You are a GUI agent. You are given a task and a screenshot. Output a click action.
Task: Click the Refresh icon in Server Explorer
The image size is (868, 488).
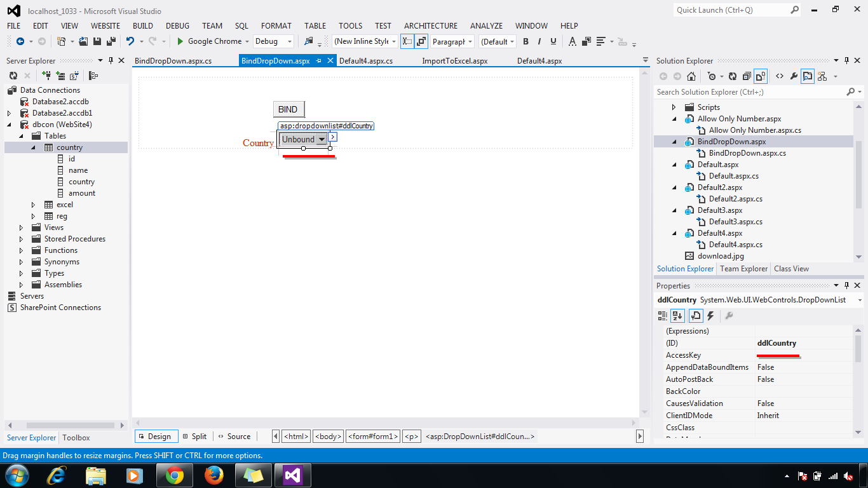click(x=14, y=75)
